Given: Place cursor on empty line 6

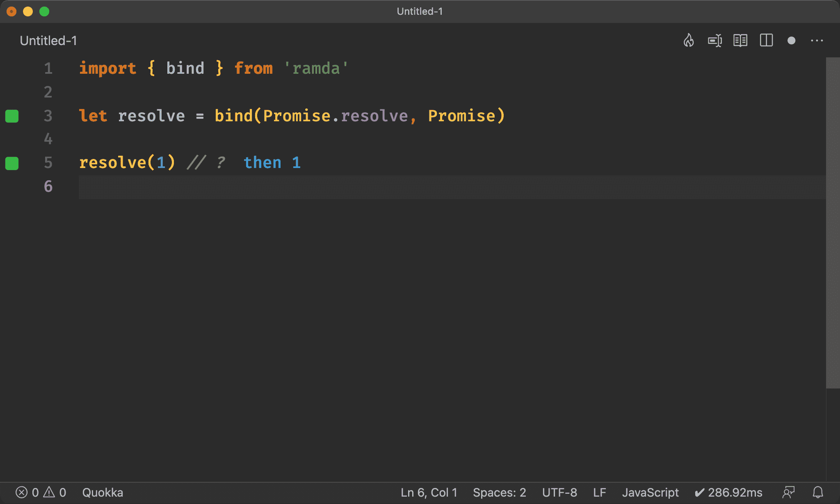Looking at the screenshot, I should coord(452,187).
